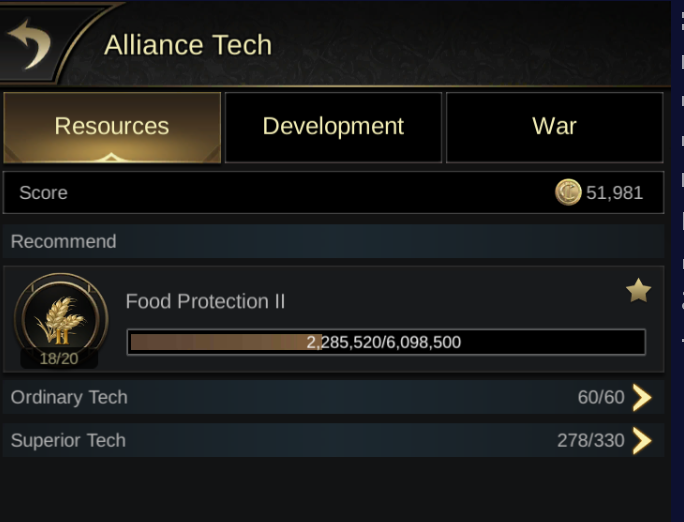Select the Resources tab
The height and width of the screenshot is (522, 684).
point(112,127)
